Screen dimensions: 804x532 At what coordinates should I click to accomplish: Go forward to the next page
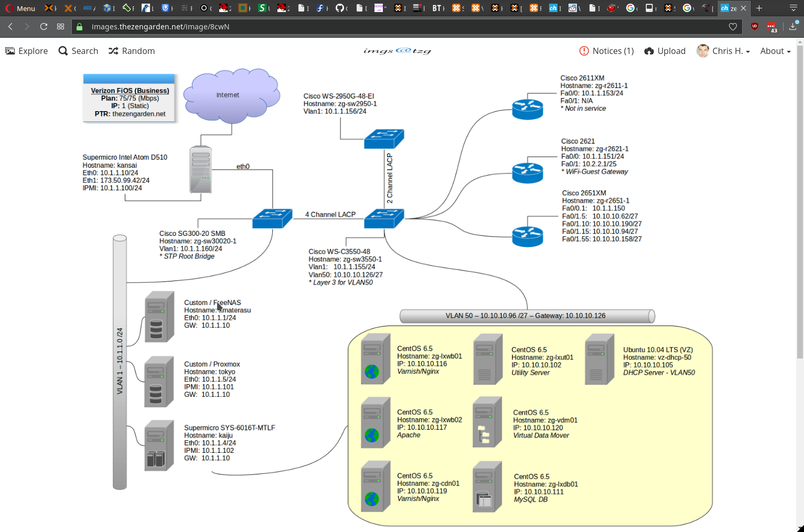[27, 26]
